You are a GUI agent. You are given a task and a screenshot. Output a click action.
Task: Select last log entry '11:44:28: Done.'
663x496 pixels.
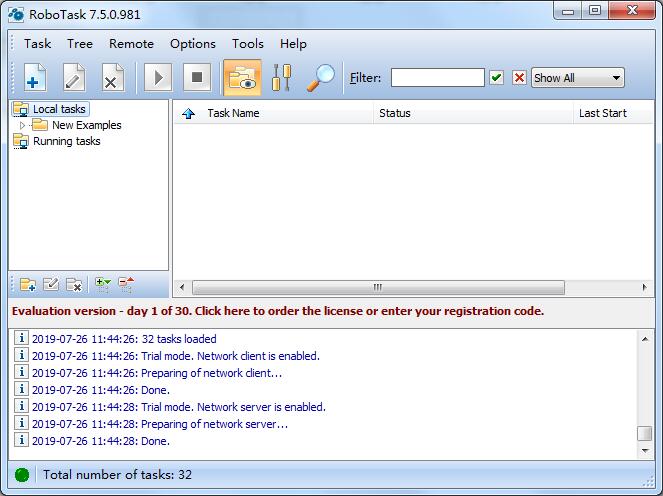pyautogui.click(x=101, y=441)
